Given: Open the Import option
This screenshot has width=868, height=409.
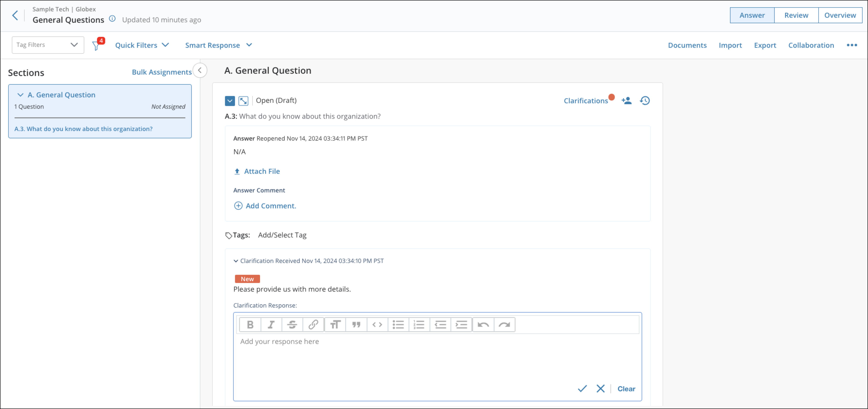Looking at the screenshot, I should (730, 45).
